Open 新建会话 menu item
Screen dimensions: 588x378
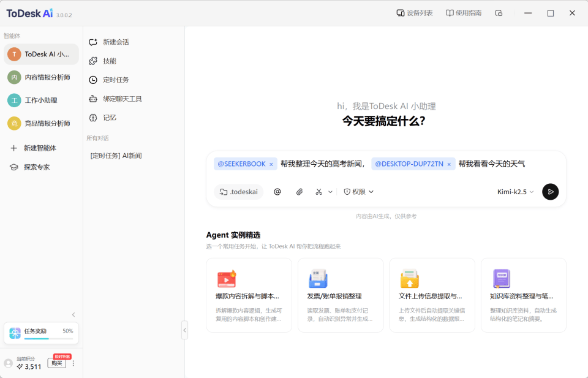116,42
